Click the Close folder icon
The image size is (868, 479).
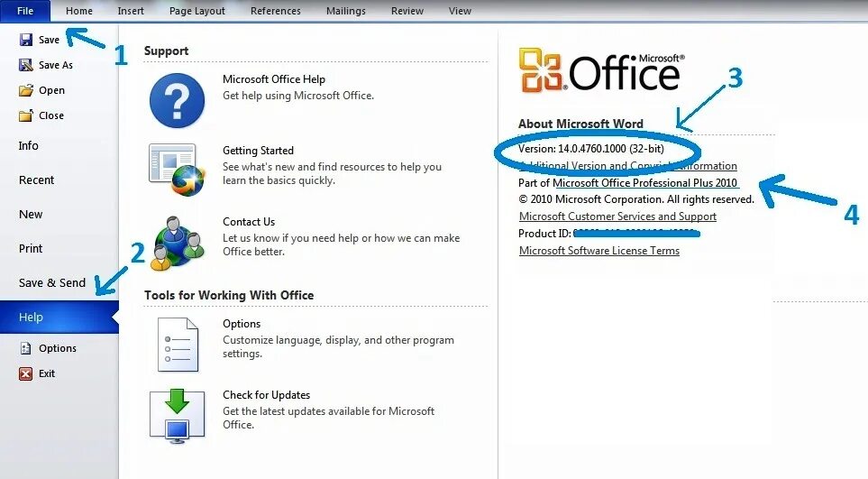[25, 115]
